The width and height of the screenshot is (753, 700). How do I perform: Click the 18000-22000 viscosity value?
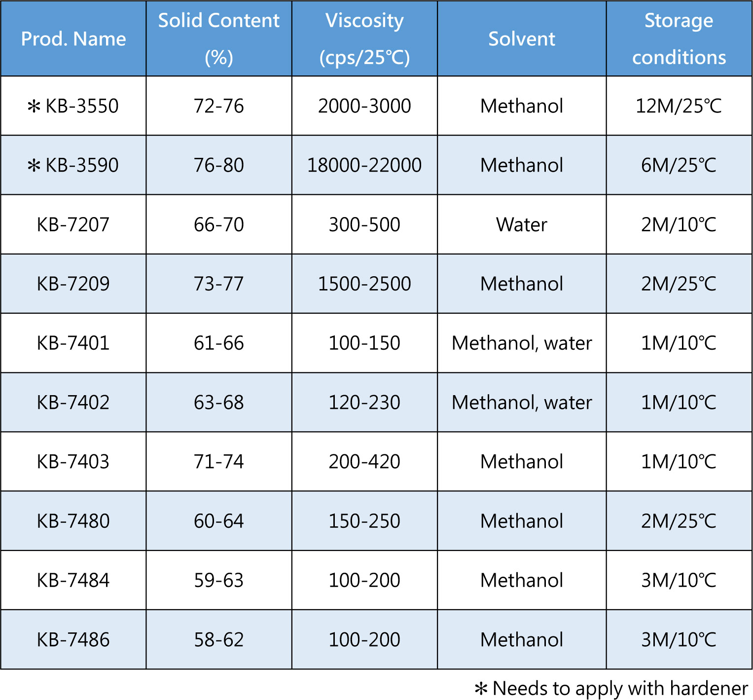point(364,165)
